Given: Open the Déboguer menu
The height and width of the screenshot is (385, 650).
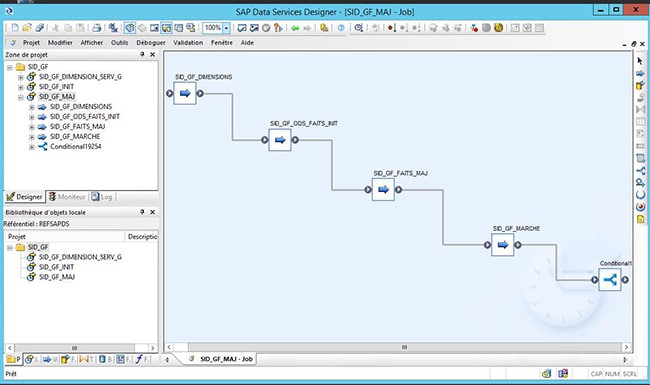Looking at the screenshot, I should coord(151,42).
